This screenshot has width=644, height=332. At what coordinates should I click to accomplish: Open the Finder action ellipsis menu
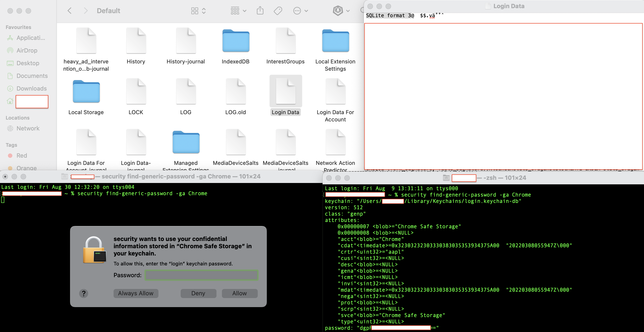tap(300, 11)
